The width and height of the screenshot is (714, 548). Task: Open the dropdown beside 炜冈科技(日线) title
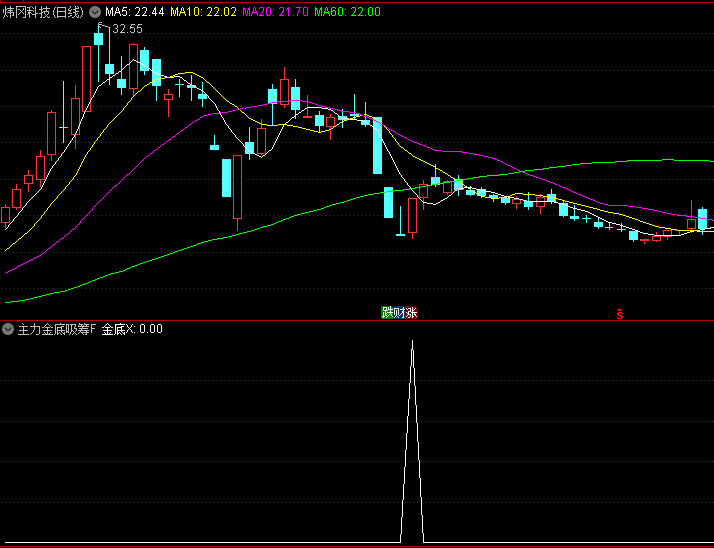(x=95, y=12)
